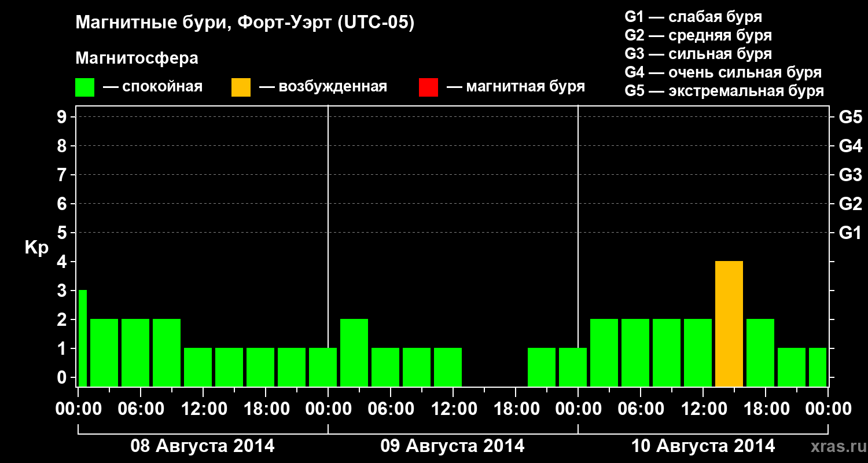Screen dimensions: 868x463
Task: Click the 00:00 label starting 10 August
Action: 578,409
